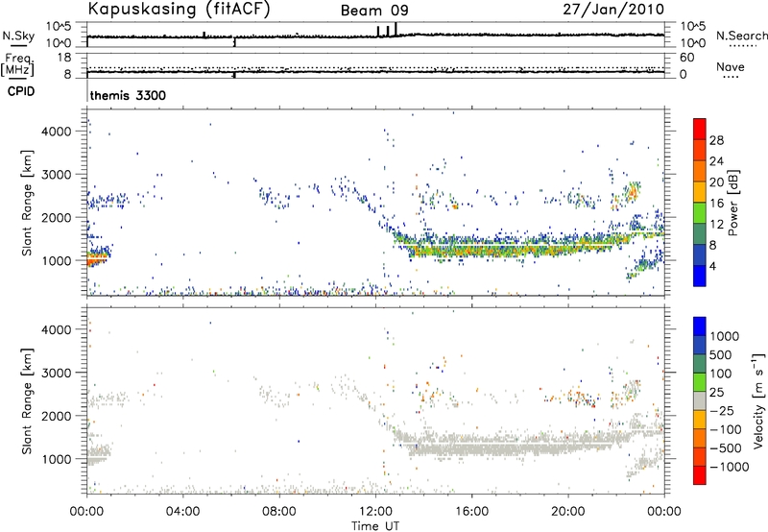This screenshot has height=532, width=768.
Task: Pick the light green Power segment between 12 and 16
Action: click(x=700, y=213)
